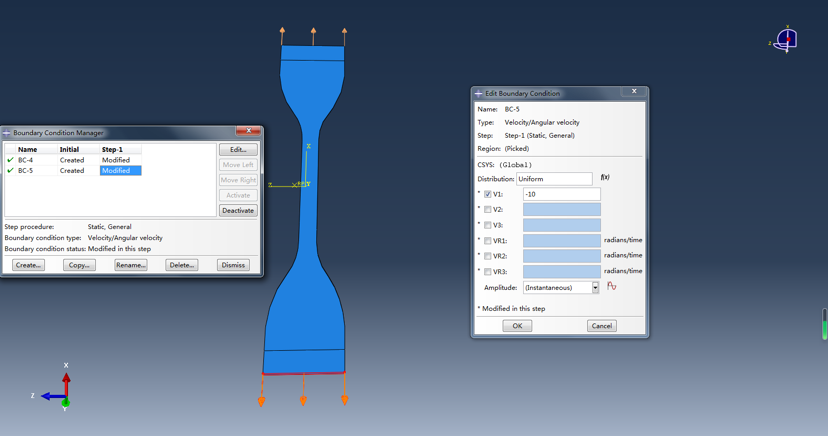
Task: Click the f(x) analytical field icon
Action: 605,178
